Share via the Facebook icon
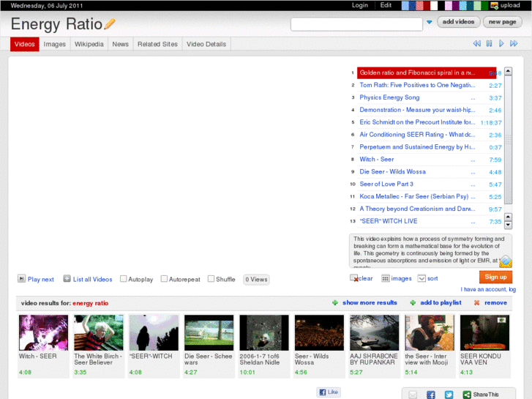The image size is (532, 399). click(430, 395)
